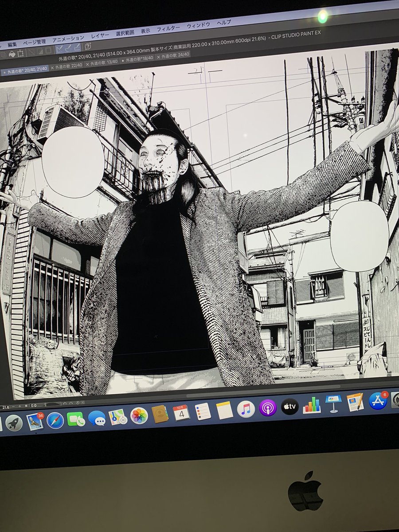The height and width of the screenshot is (532, 399).
Task: Open Mail with 36 badge in Dock
Action: click(35, 421)
